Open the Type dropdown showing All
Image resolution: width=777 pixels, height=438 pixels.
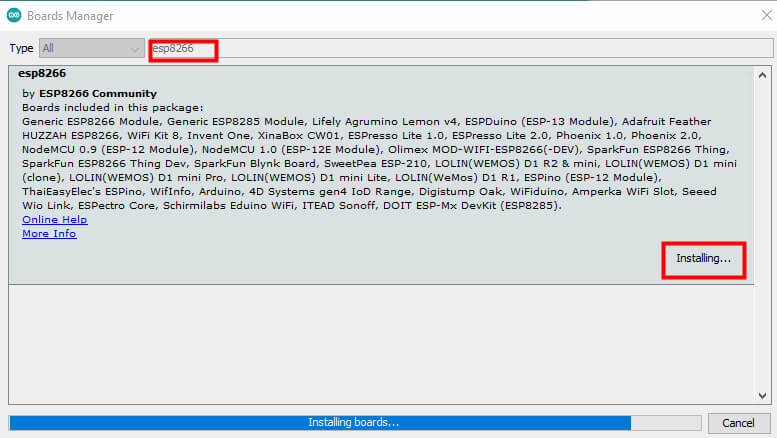tap(92, 49)
